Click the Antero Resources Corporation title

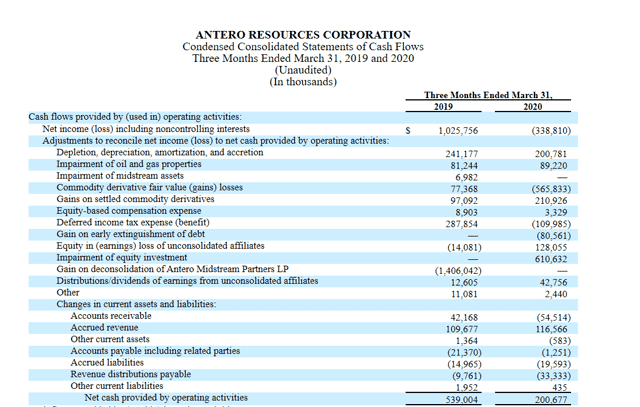(303, 35)
